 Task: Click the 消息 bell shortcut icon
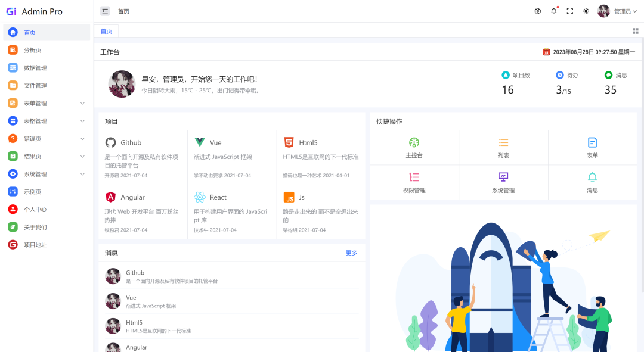click(x=592, y=177)
